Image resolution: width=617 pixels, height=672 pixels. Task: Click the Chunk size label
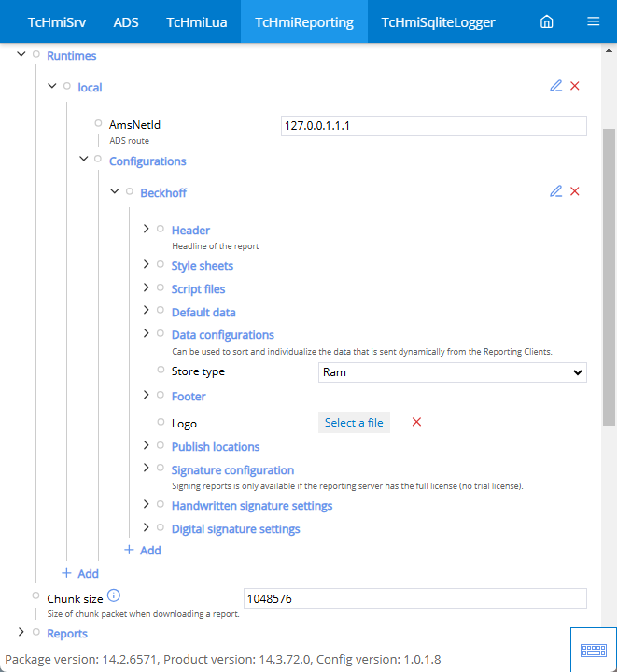[x=75, y=598]
